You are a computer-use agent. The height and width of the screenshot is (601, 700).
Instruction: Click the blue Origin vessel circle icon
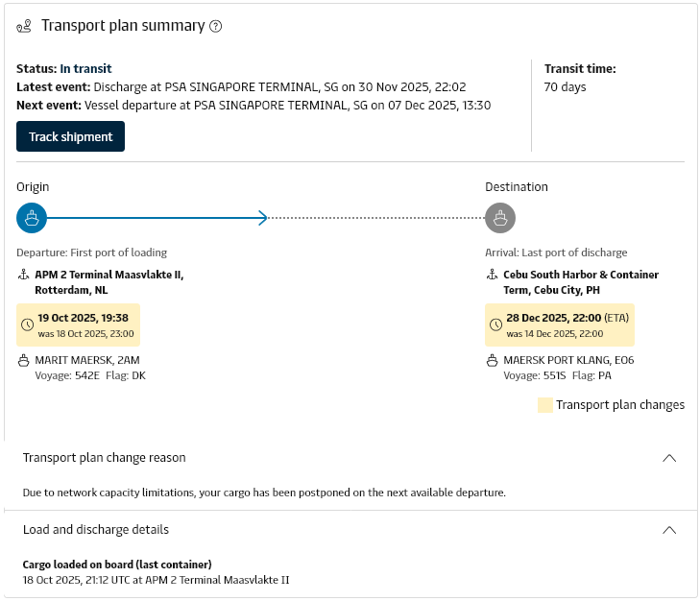click(x=32, y=218)
